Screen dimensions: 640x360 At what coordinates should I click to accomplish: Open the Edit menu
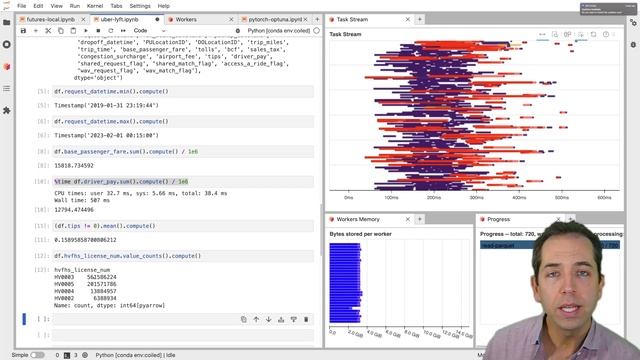click(38, 6)
